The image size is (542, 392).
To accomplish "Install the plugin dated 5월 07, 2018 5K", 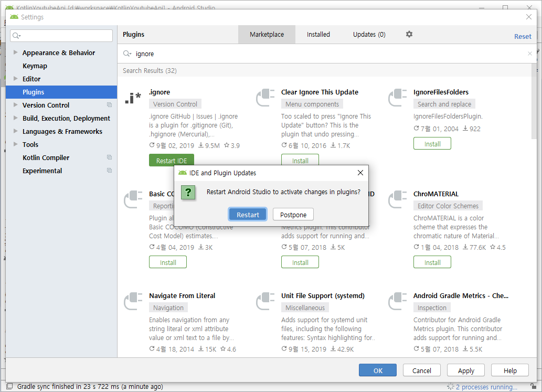I will 300,262.
